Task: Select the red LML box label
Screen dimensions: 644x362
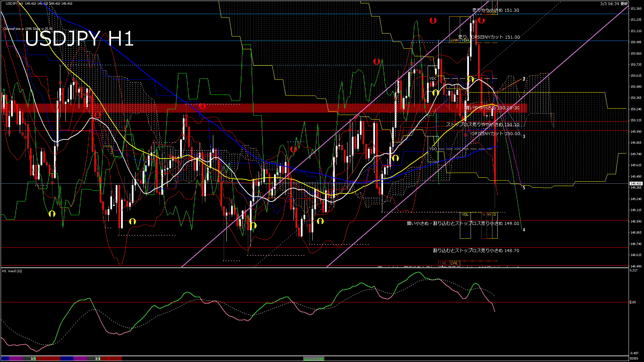Action: (x=443, y=263)
